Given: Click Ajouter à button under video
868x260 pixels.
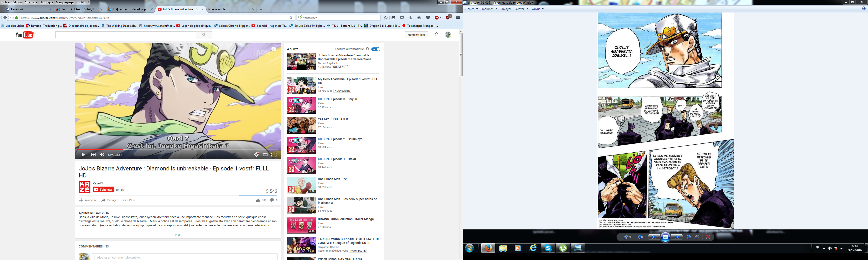Looking at the screenshot, I should (87, 200).
